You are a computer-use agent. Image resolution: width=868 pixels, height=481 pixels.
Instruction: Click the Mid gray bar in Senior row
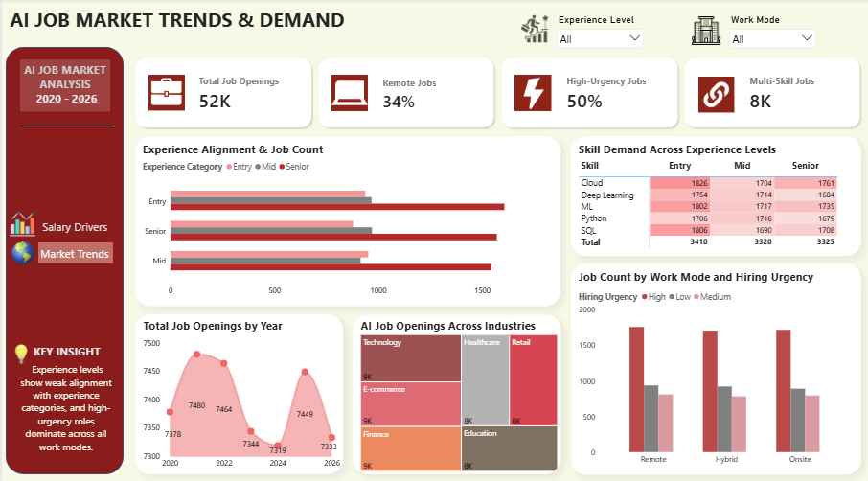pos(271,231)
